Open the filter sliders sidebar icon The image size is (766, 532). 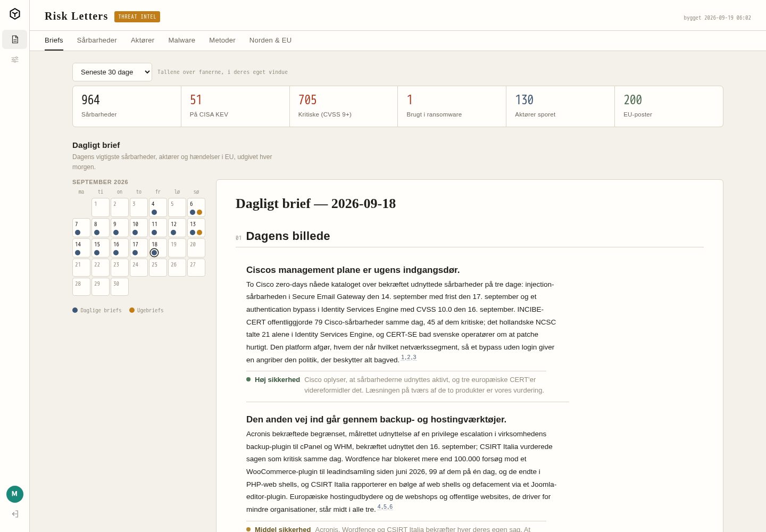pos(15,60)
